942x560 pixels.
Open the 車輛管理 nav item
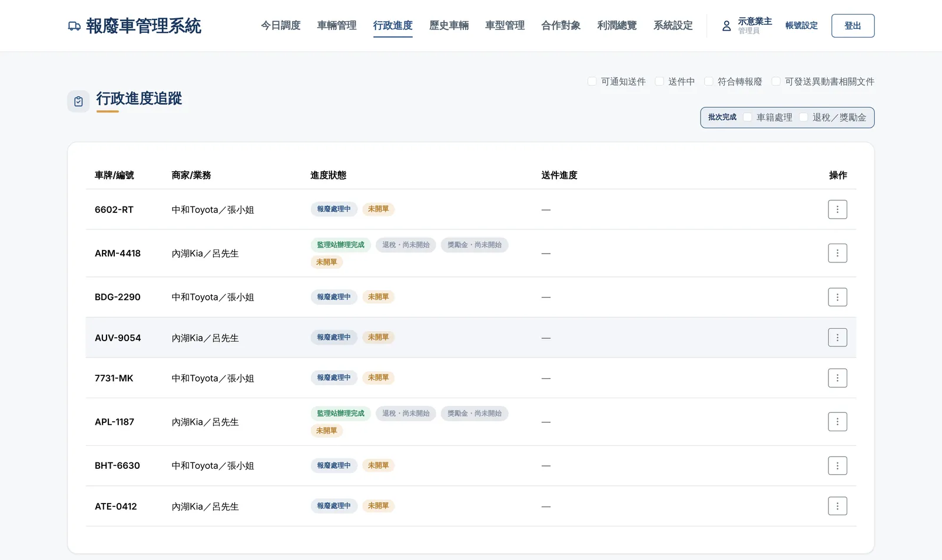337,25
